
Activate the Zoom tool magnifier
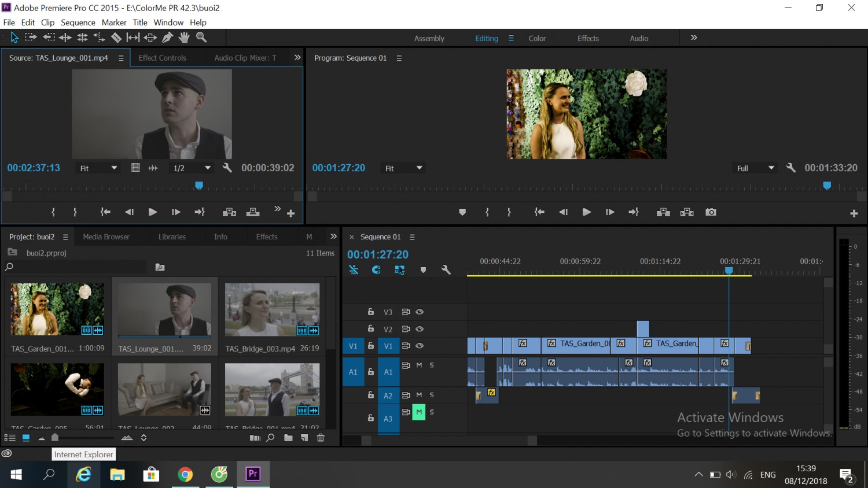click(201, 38)
